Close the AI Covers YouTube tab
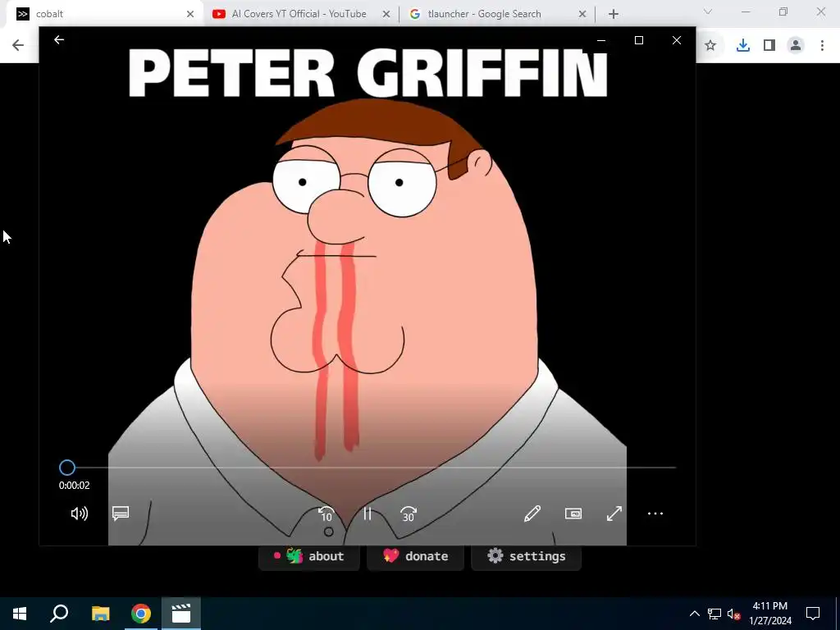 [x=386, y=15]
